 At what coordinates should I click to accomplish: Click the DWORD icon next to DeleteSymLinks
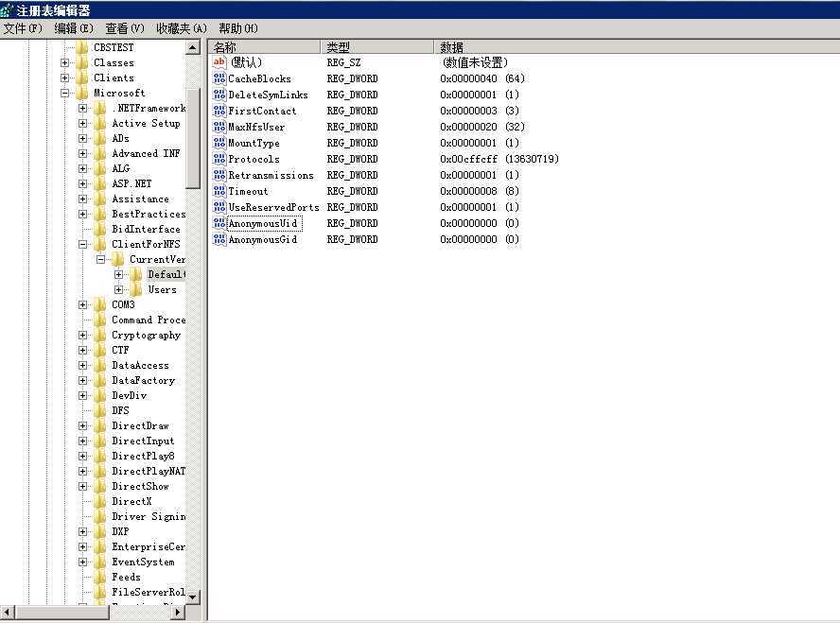(219, 95)
